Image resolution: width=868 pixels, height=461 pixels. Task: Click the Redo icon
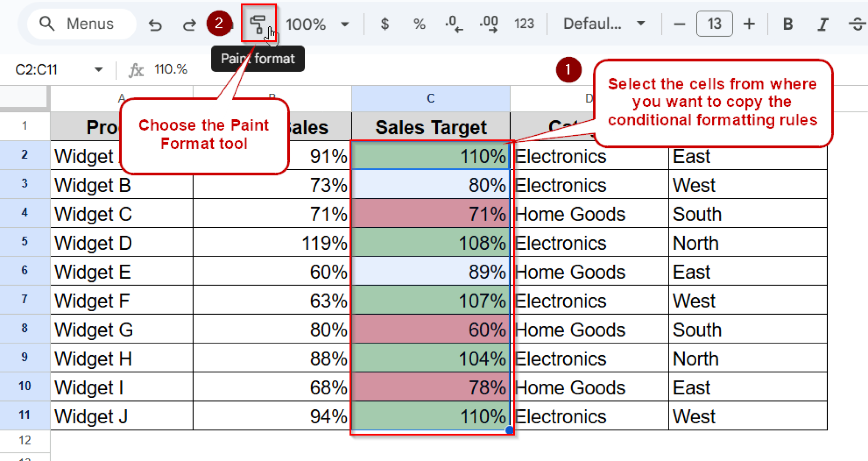tap(189, 24)
